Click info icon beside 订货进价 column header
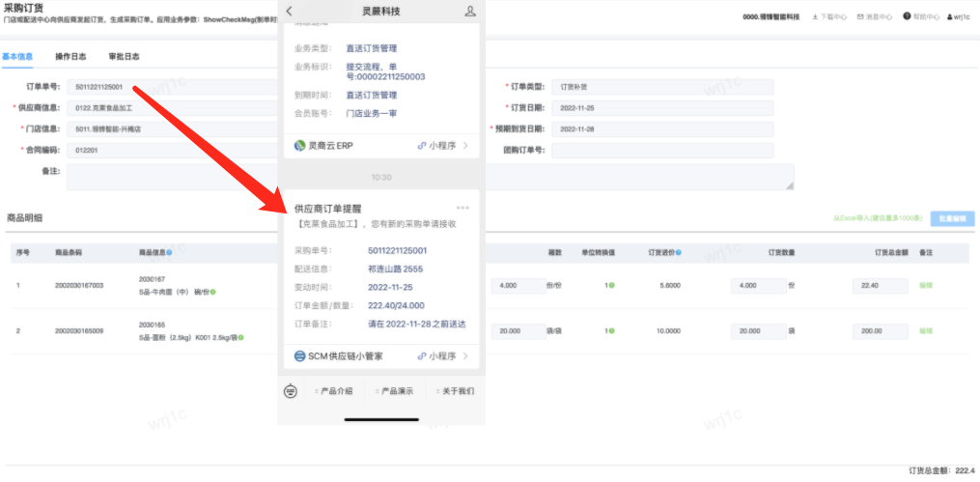The image size is (980, 482). [679, 252]
